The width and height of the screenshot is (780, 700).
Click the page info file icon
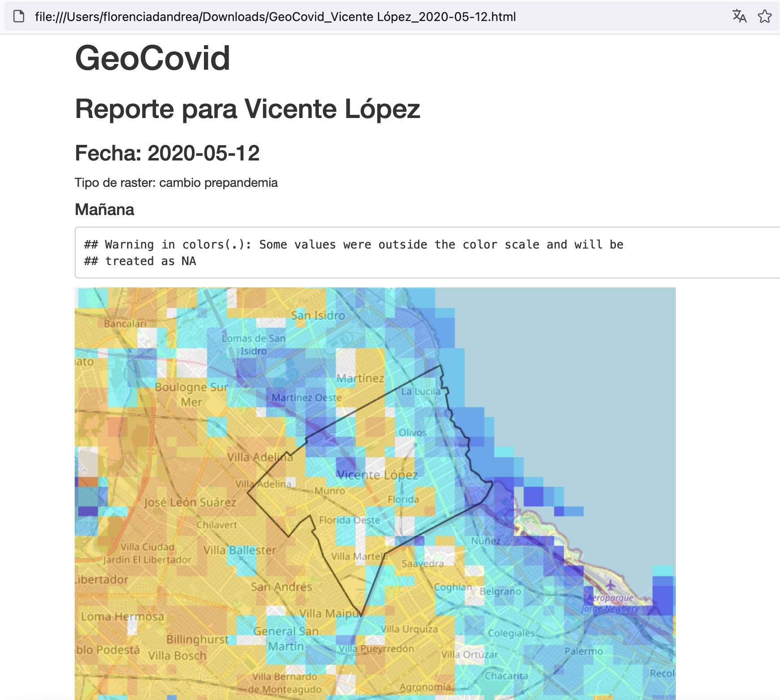(19, 17)
